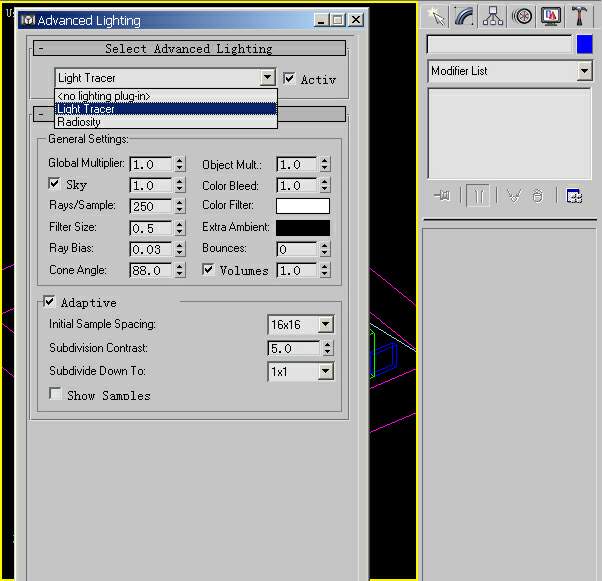Open the Display command panel tab
602x581 pixels.
tap(551, 17)
